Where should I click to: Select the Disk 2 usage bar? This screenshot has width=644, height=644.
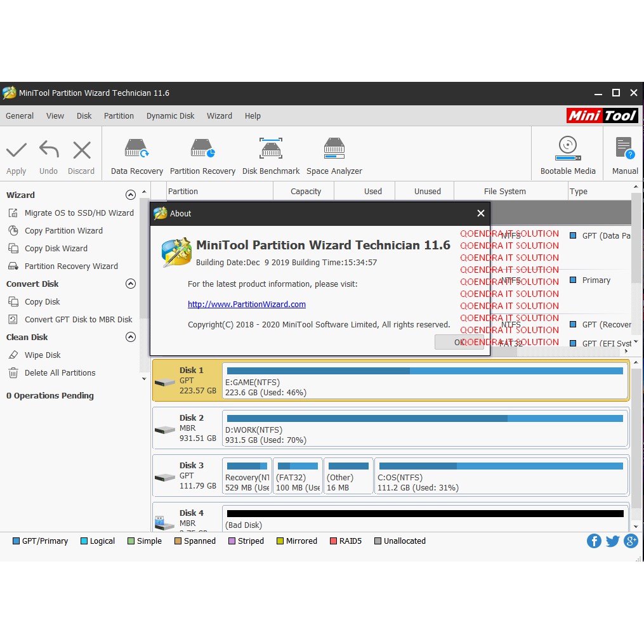pyautogui.click(x=424, y=419)
